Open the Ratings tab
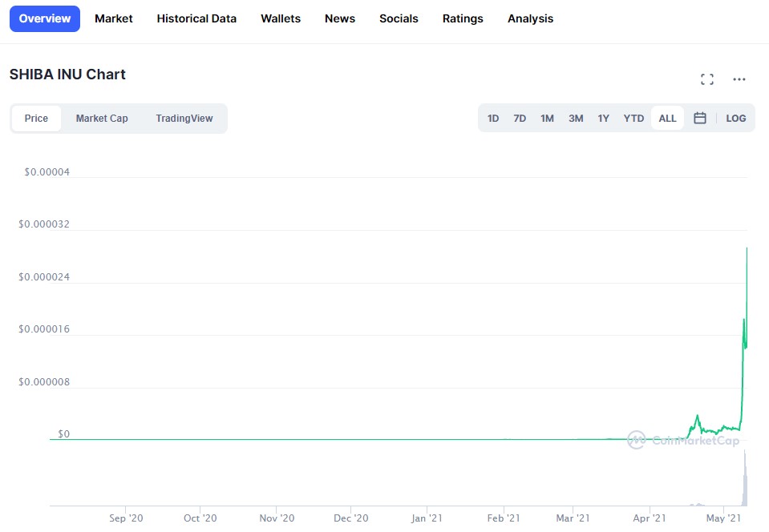Screen dimensions: 769x532 (463, 18)
